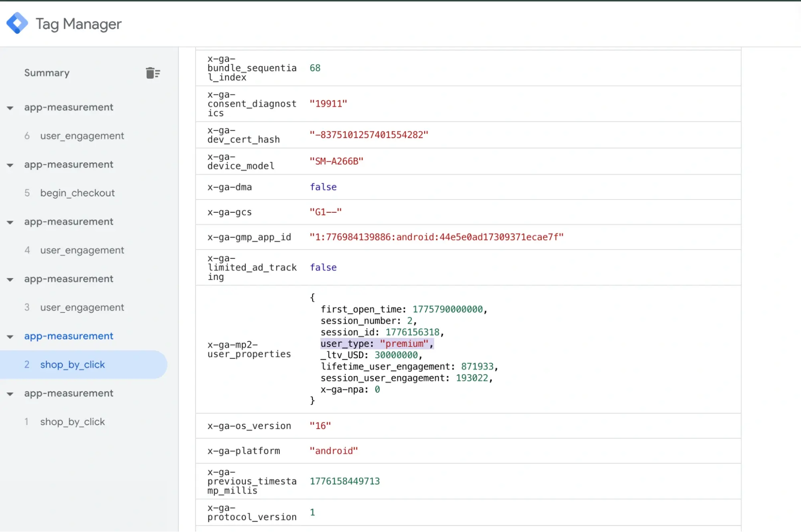Click the consent diagnostics value "19911"
This screenshot has width=801, height=532.
point(328,104)
